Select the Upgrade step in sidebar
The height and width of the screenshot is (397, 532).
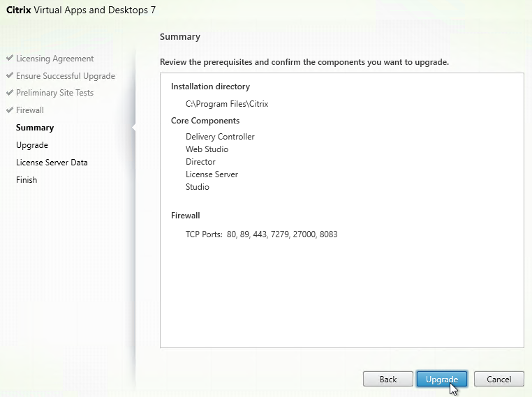point(32,145)
